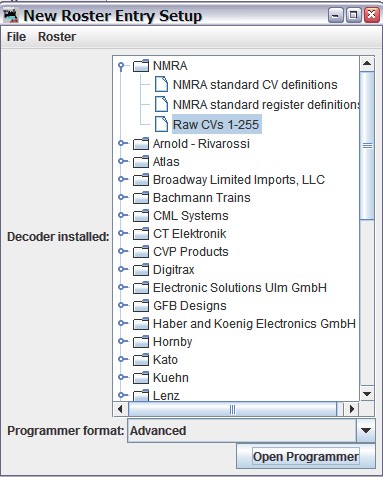Open the File menu
Viewport: 383px width, 477px height.
click(16, 37)
